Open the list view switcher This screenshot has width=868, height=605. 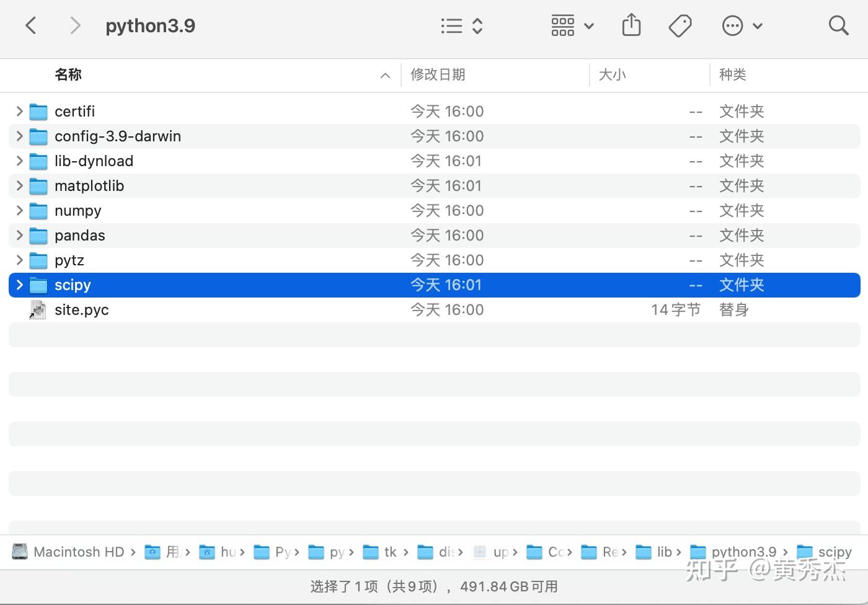462,25
